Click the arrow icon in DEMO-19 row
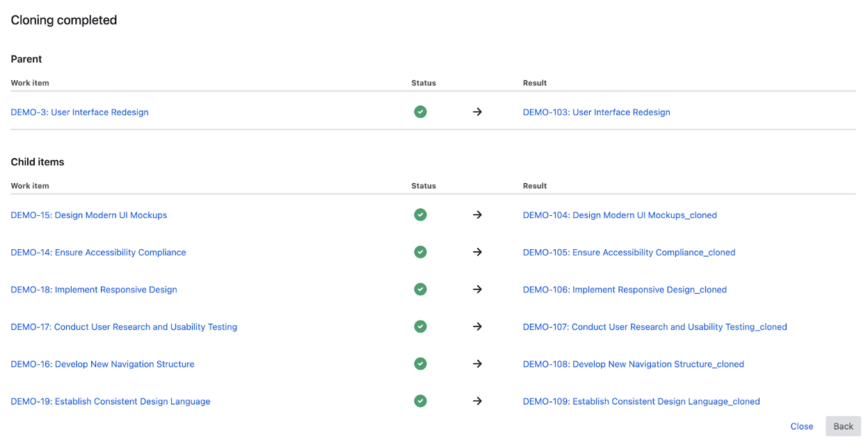Screen dimensions: 868x440 (x=477, y=401)
